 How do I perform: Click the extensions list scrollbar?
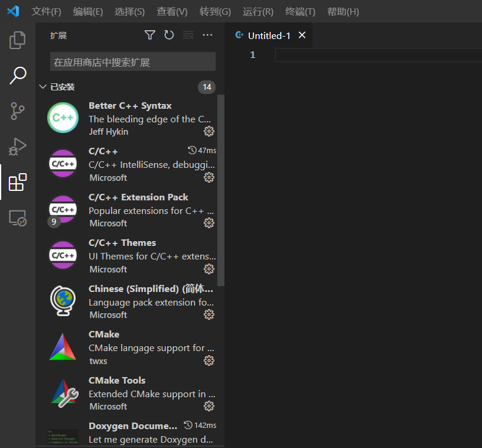[x=221, y=190]
